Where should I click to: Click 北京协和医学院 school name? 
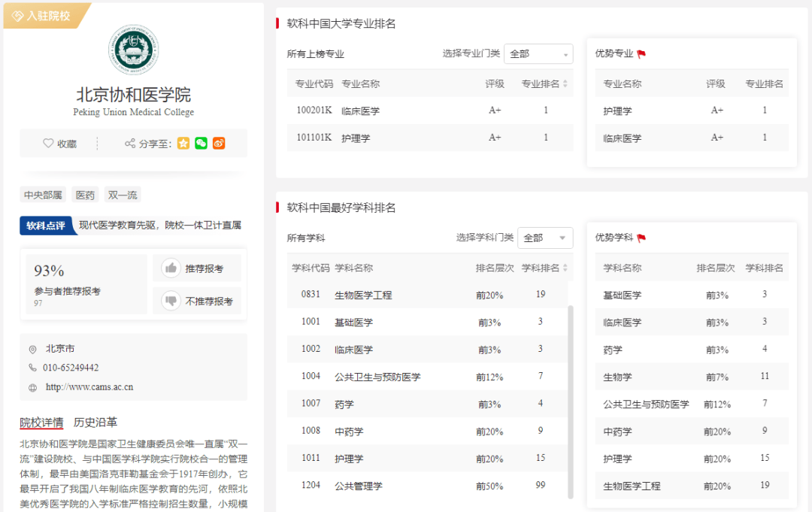134,95
